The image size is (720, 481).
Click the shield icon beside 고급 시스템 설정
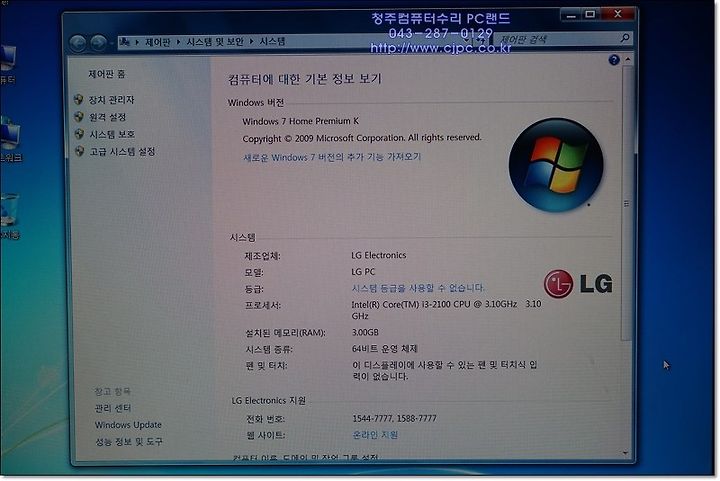point(79,151)
